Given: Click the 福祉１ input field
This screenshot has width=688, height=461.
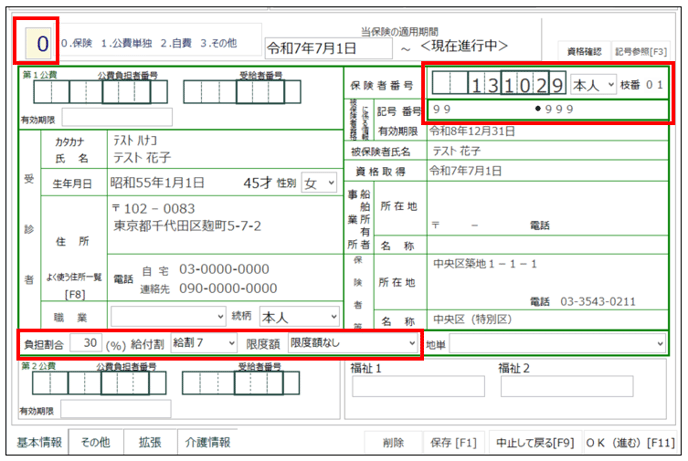Looking at the screenshot, I should (417, 386).
